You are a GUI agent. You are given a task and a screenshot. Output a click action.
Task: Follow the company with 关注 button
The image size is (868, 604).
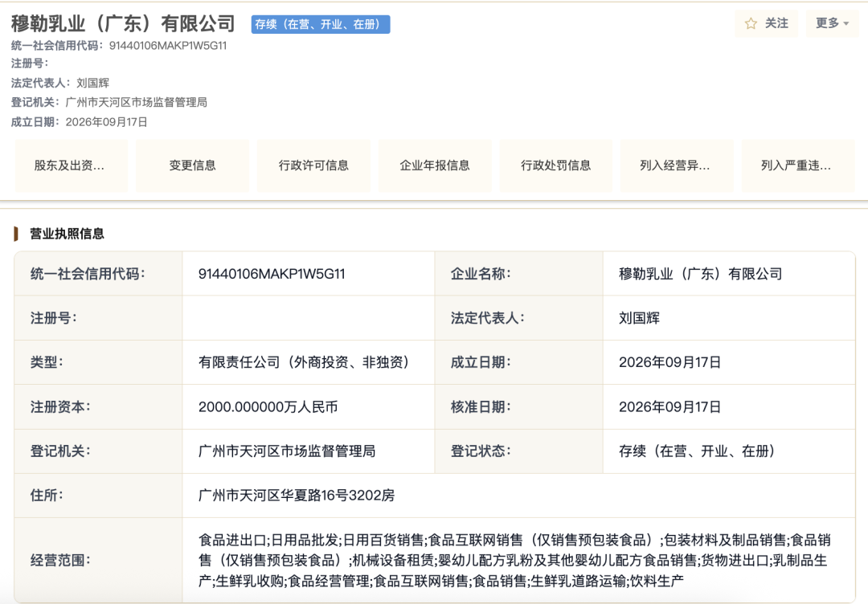click(x=767, y=23)
